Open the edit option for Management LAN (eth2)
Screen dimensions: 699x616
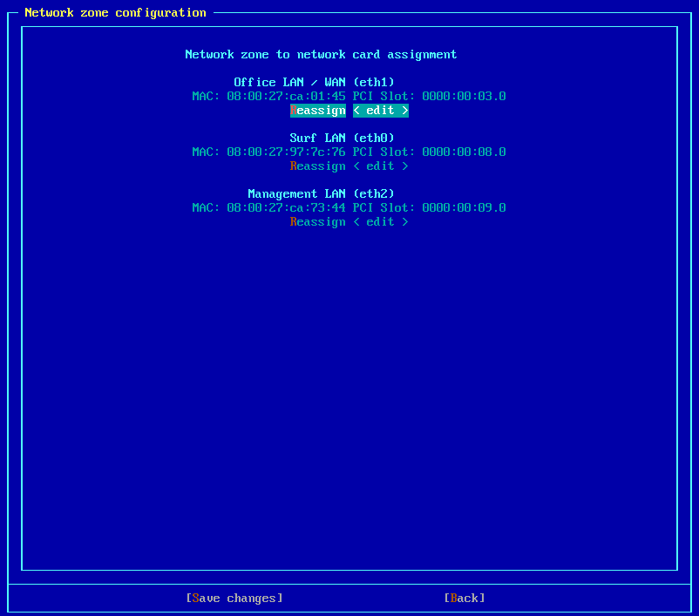(381, 222)
